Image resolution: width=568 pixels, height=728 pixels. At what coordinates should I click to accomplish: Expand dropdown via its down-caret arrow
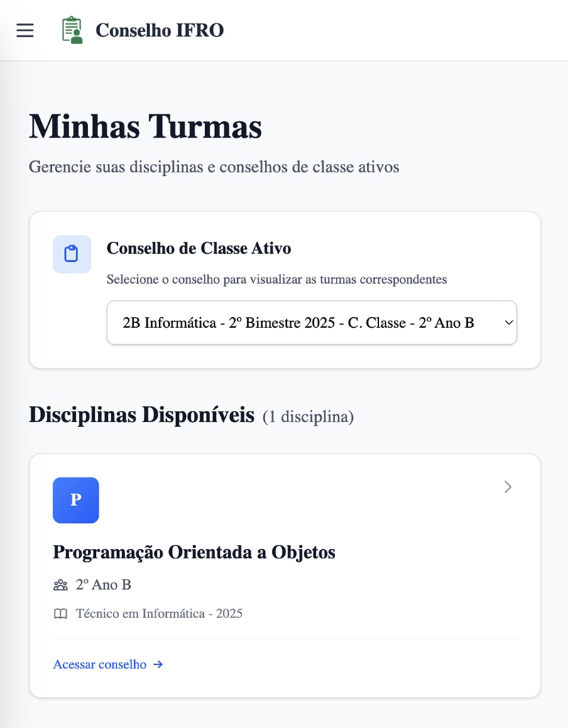(509, 323)
